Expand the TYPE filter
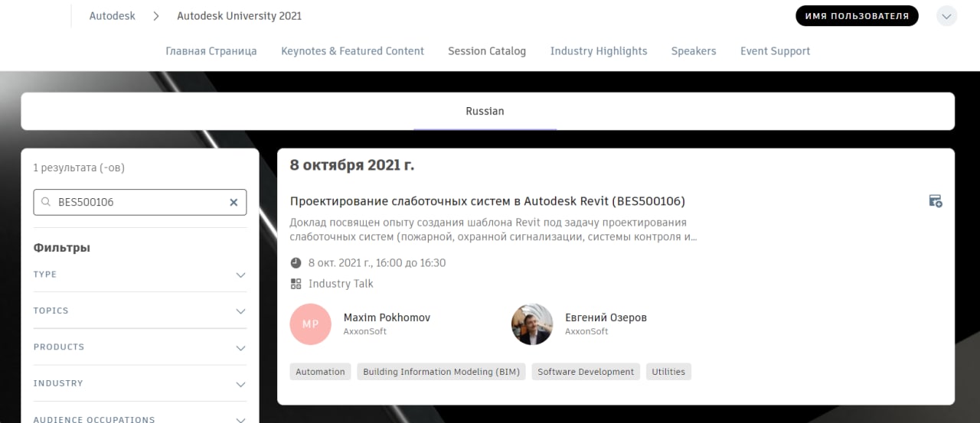This screenshot has height=423, width=980. [x=140, y=275]
